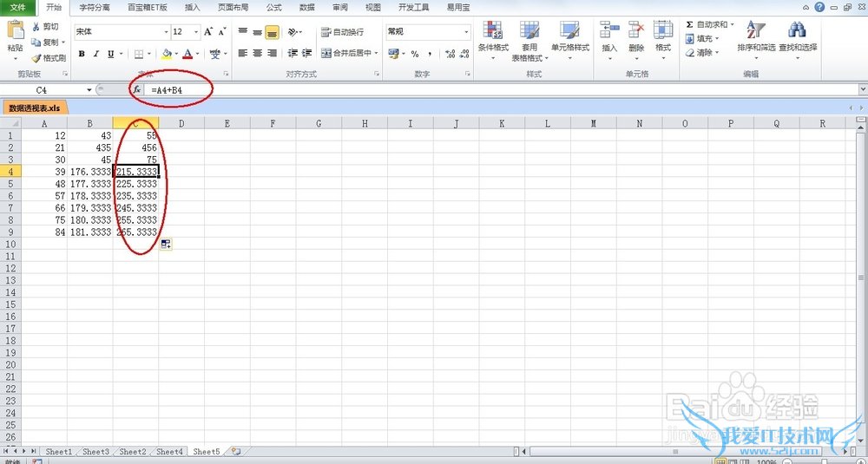Open Format as Table (套用表格格式)
This screenshot has height=464, width=868.
click(529, 41)
